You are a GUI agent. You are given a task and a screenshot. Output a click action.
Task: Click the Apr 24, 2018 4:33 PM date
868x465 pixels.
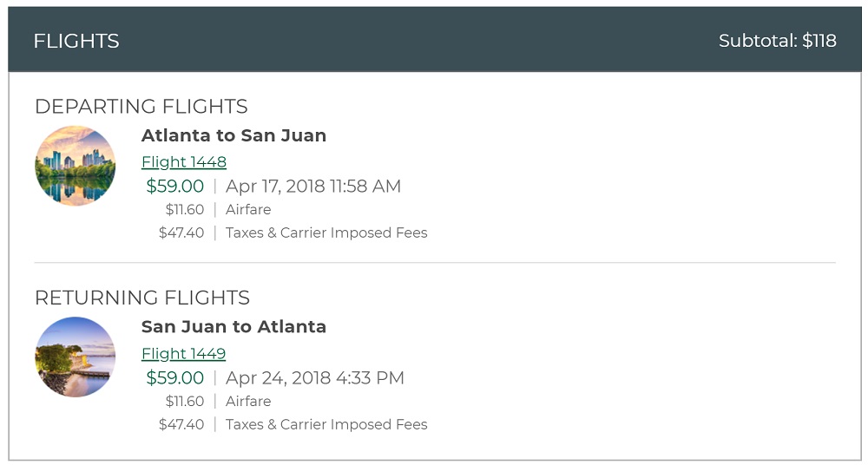click(x=315, y=378)
